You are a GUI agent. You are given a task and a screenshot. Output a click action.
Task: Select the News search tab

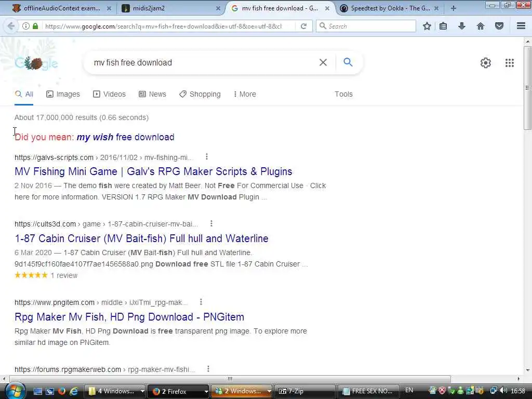click(152, 94)
